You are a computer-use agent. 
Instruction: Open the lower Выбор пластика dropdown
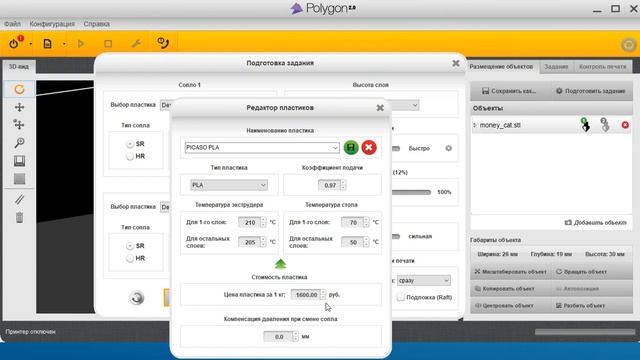tap(165, 207)
